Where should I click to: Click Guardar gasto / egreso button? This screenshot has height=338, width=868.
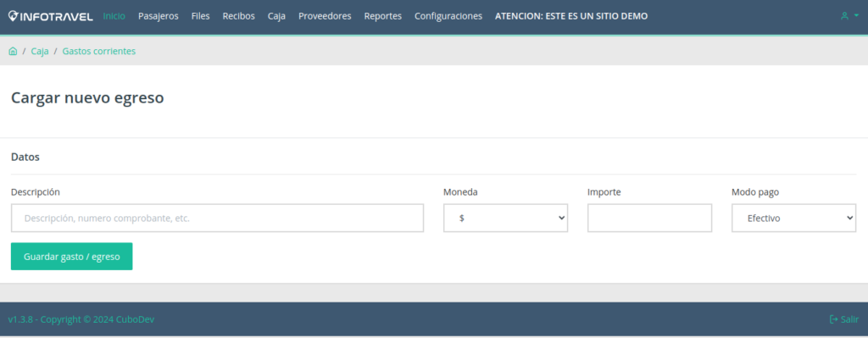(x=71, y=257)
